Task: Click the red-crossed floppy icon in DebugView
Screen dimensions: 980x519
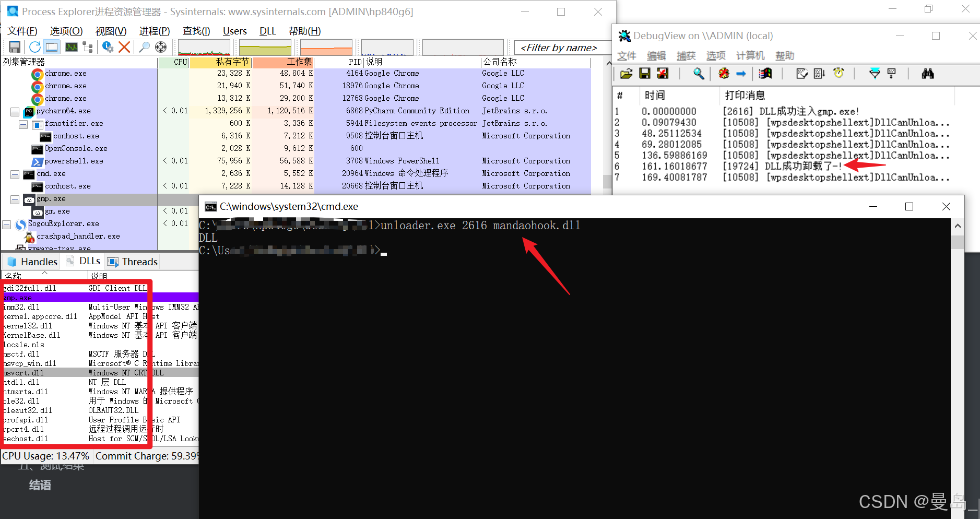Action: [x=663, y=74]
